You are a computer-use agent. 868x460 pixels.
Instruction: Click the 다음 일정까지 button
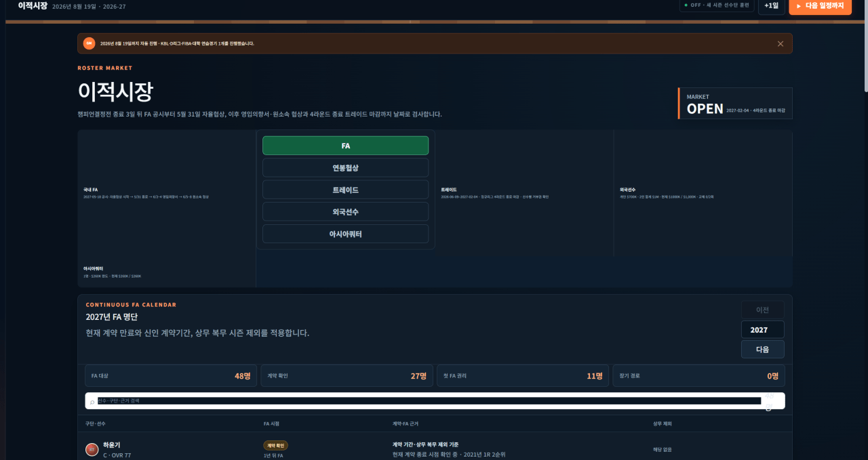[x=820, y=5]
